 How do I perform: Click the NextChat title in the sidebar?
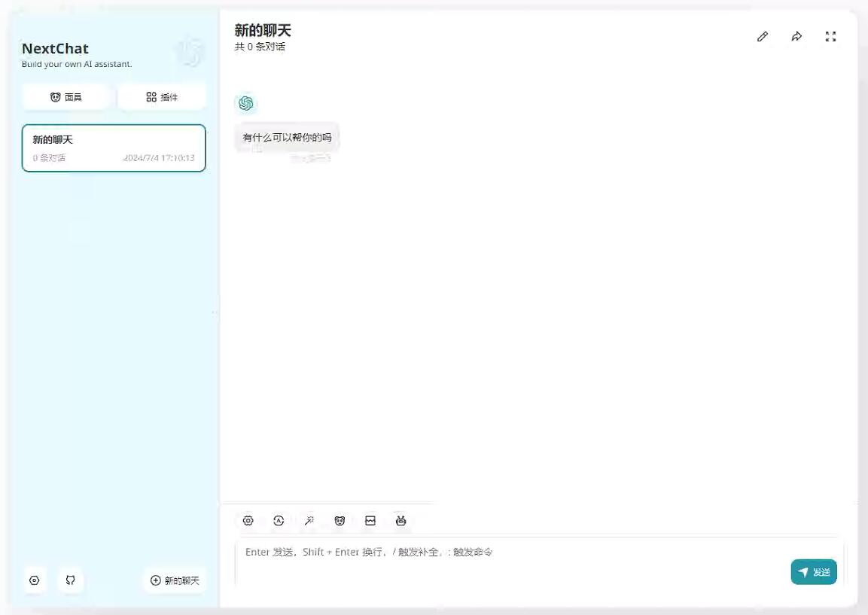pyautogui.click(x=54, y=48)
